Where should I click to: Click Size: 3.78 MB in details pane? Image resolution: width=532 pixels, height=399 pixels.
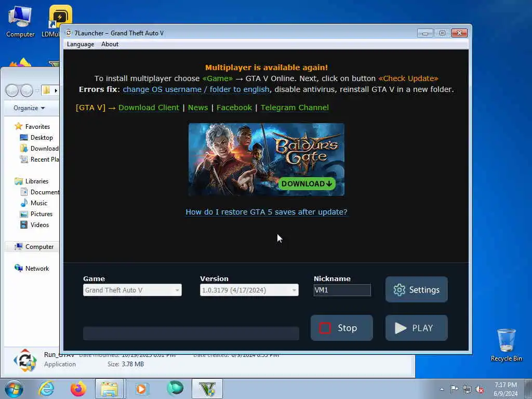[x=126, y=364]
